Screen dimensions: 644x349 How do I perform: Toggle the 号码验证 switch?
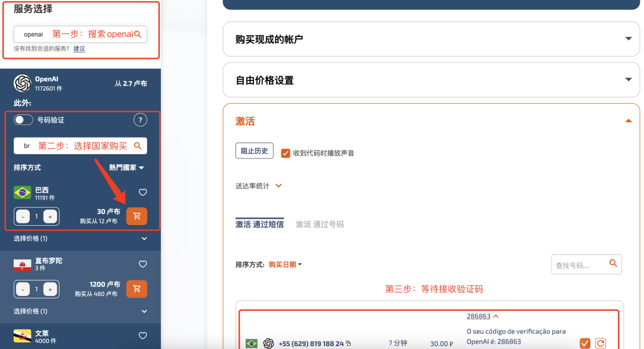coord(23,120)
